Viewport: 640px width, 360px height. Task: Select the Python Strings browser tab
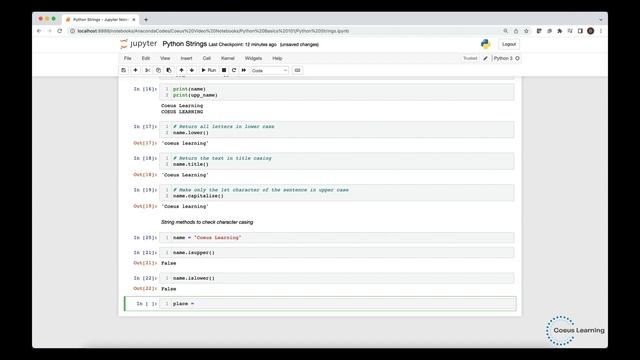pos(100,20)
